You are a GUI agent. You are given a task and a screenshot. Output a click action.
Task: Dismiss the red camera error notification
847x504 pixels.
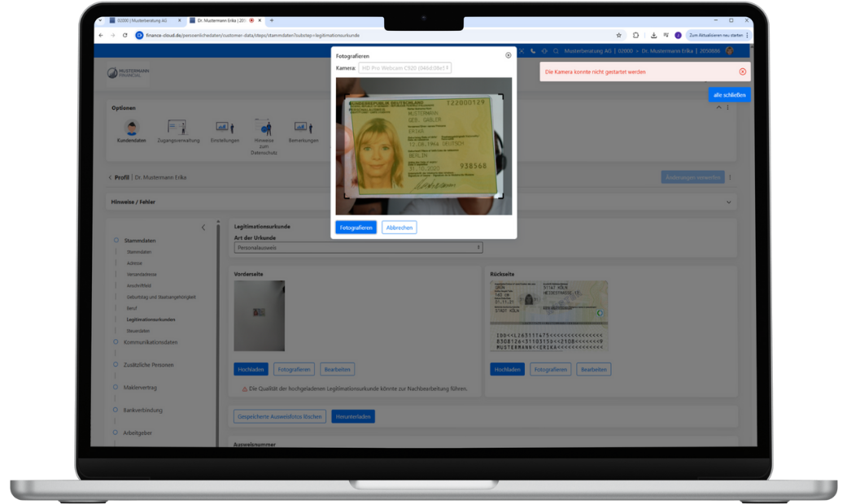point(742,72)
